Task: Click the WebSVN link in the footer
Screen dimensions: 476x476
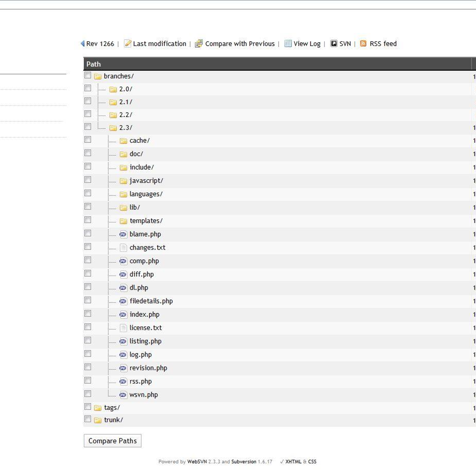Action: [197, 461]
